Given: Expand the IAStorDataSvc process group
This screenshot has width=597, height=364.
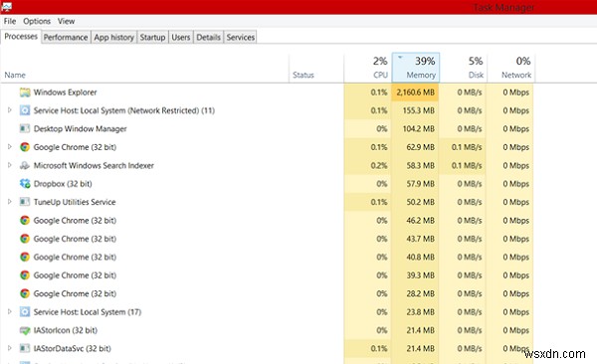Looking at the screenshot, I should [x=10, y=348].
